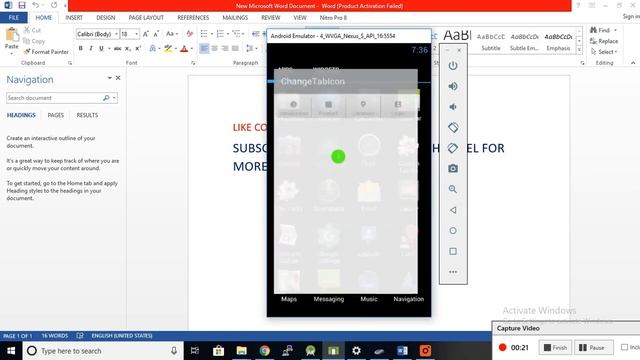Click the Cut scissors command

pos(32,30)
